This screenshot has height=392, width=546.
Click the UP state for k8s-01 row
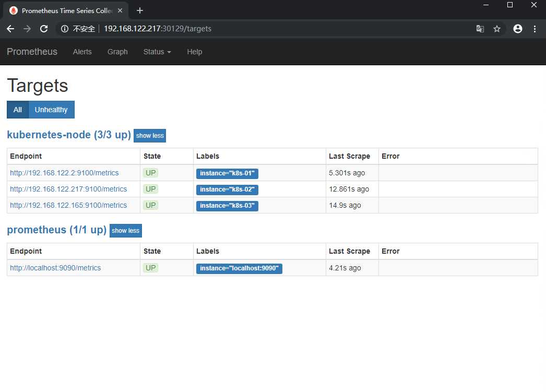click(x=151, y=173)
